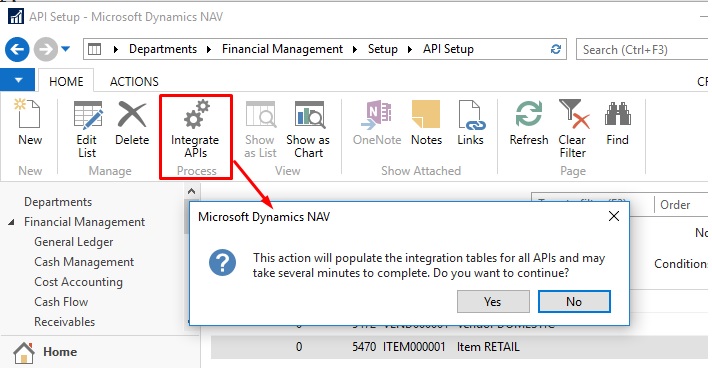
Task: Open Find with binoculars icon
Action: (618, 114)
